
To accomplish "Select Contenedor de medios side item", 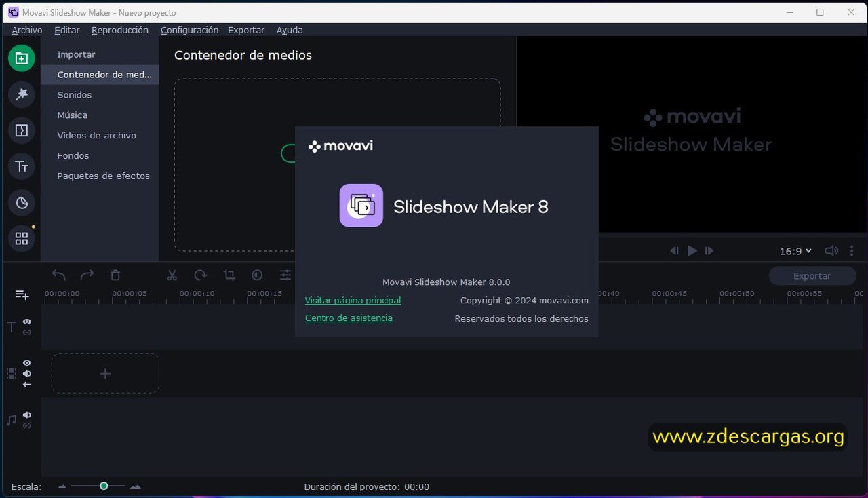I will 100,75.
